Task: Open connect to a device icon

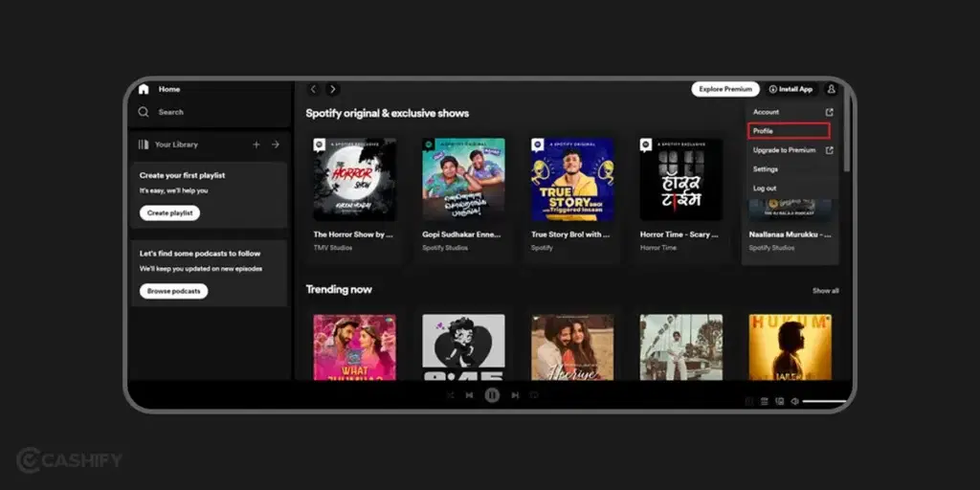Action: (779, 401)
